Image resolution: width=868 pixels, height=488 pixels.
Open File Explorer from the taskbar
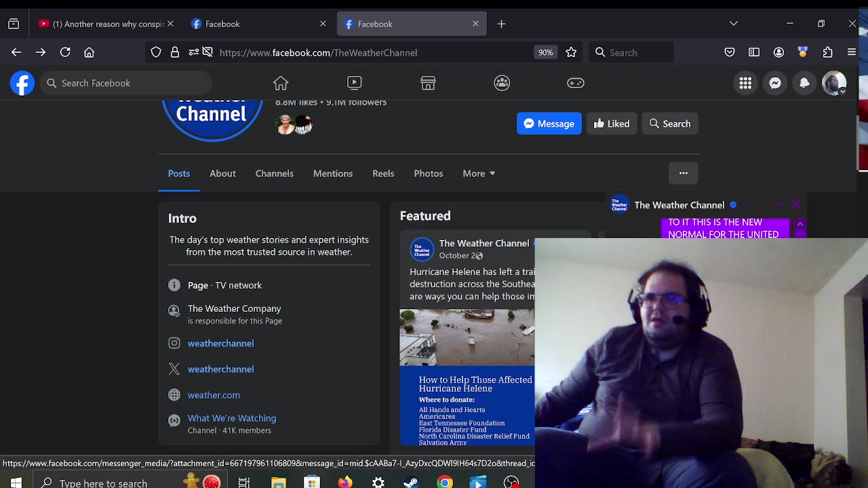279,483
